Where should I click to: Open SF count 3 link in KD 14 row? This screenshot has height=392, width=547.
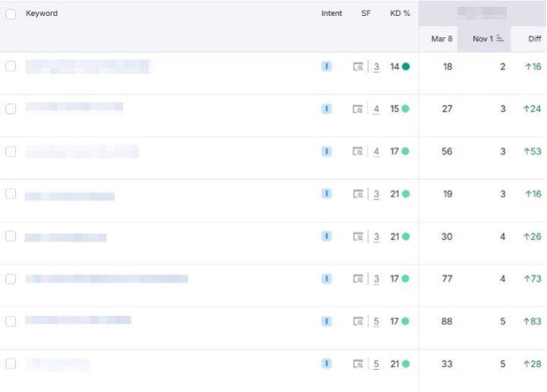(x=376, y=67)
